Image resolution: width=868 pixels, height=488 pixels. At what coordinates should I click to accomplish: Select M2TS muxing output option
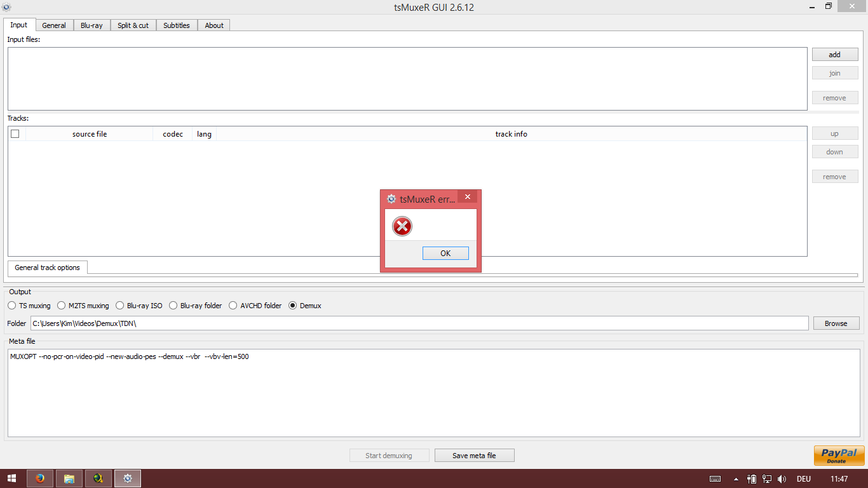point(83,306)
